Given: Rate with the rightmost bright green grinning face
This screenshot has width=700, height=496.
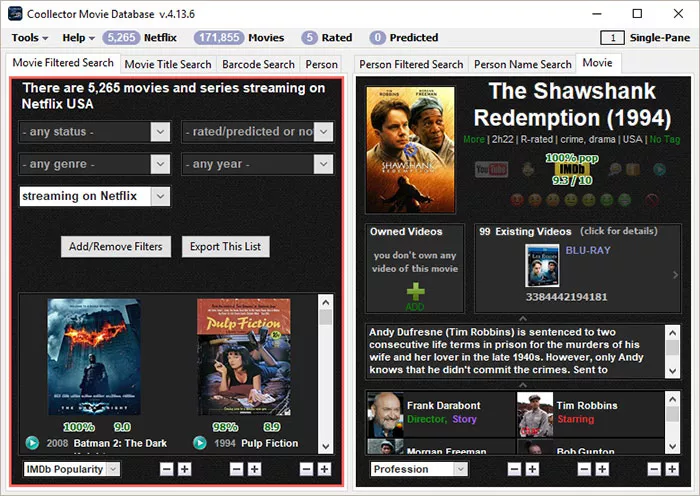Looking at the screenshot, I should (x=624, y=200).
